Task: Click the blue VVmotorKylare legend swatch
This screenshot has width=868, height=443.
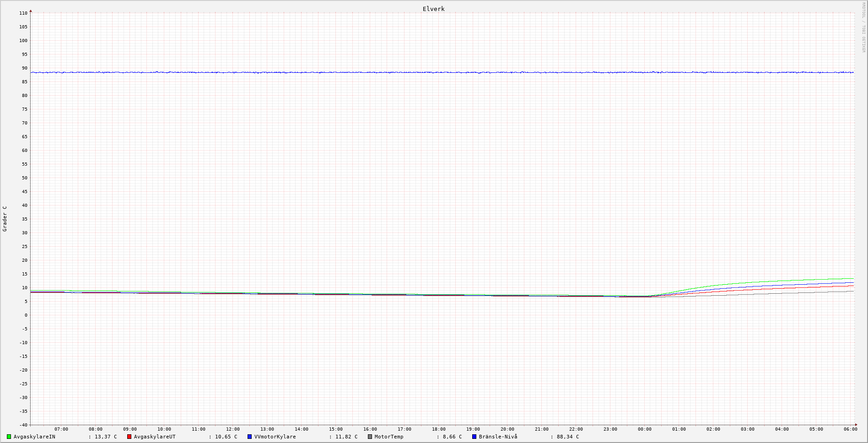Action: click(x=250, y=437)
